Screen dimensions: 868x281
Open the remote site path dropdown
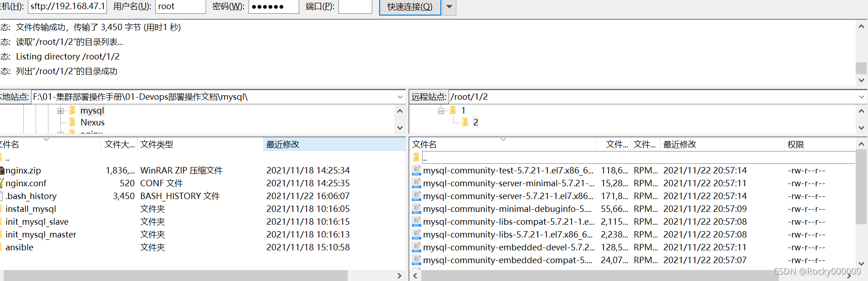point(862,97)
